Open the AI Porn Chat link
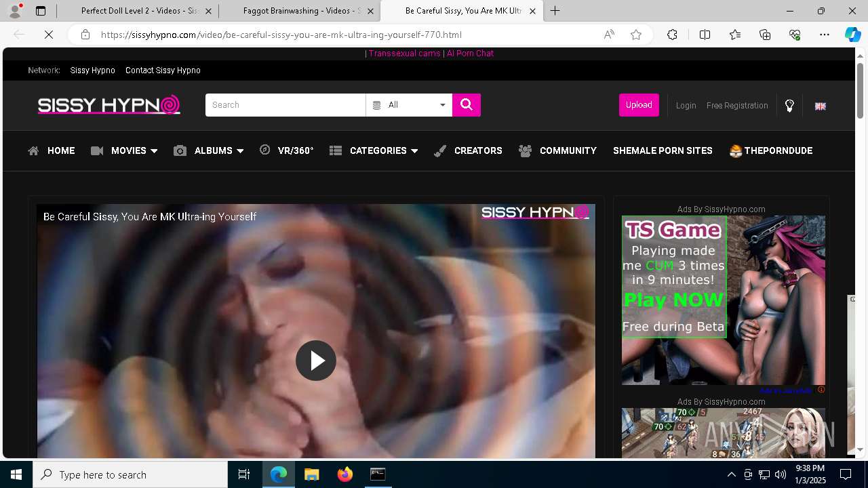868x488 pixels. pos(470,53)
